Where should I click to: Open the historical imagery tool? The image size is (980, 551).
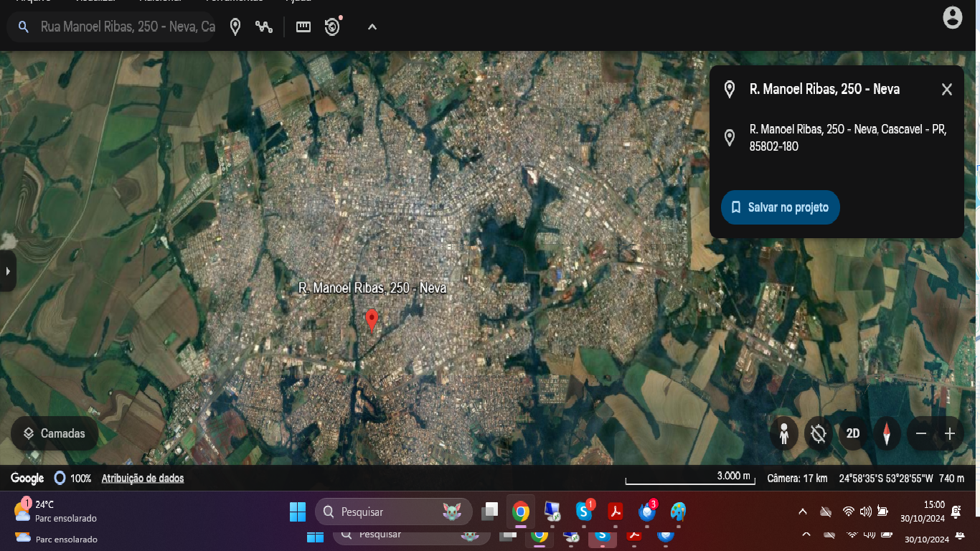pyautogui.click(x=332, y=27)
